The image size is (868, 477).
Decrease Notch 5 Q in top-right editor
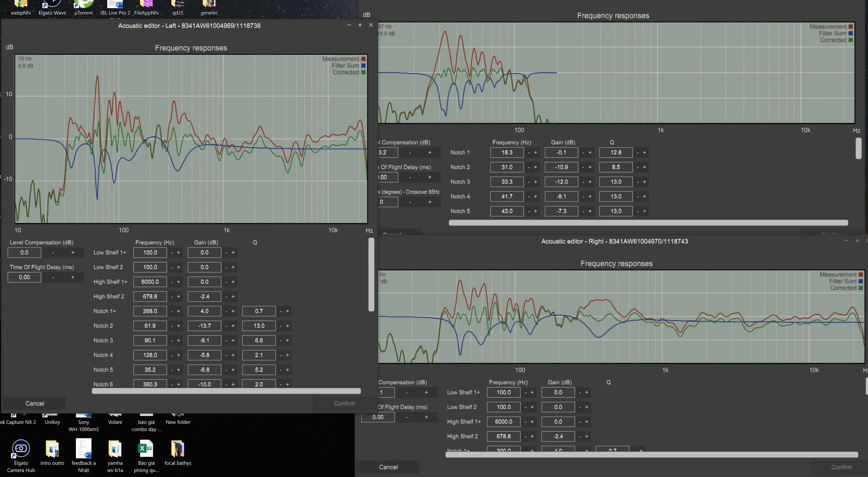pos(637,211)
